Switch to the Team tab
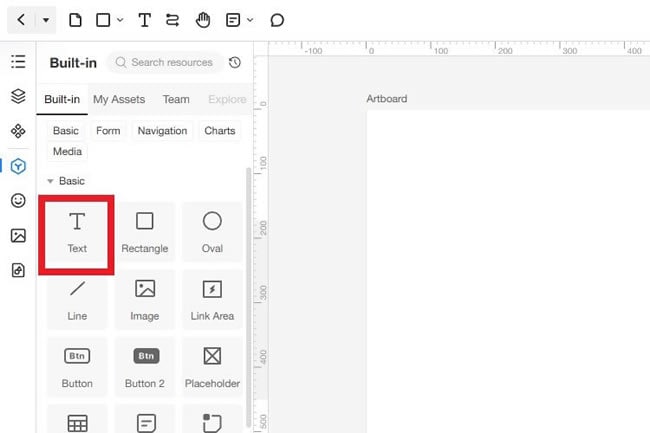The width and height of the screenshot is (650, 433). click(176, 99)
